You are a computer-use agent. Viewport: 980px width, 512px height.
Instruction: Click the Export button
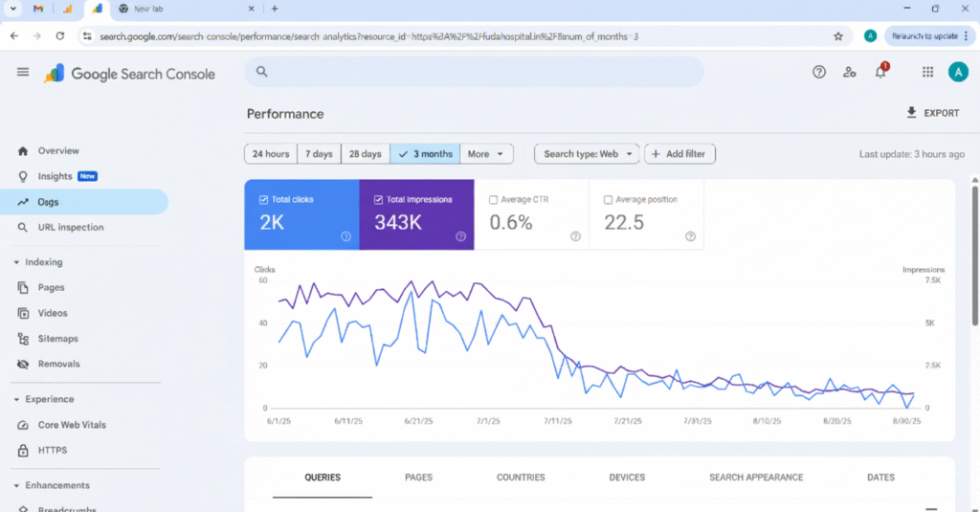(932, 113)
